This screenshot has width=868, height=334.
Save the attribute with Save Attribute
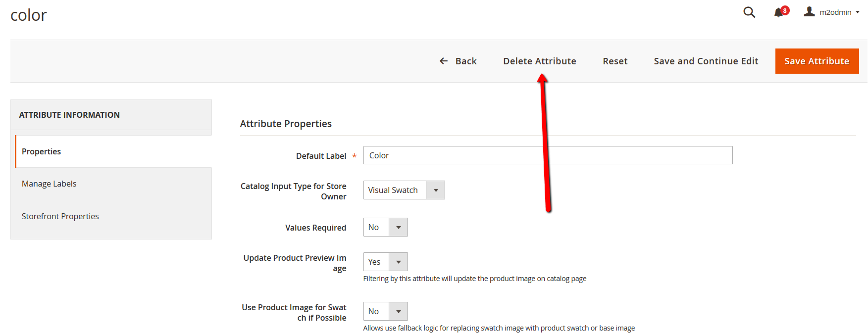[817, 61]
